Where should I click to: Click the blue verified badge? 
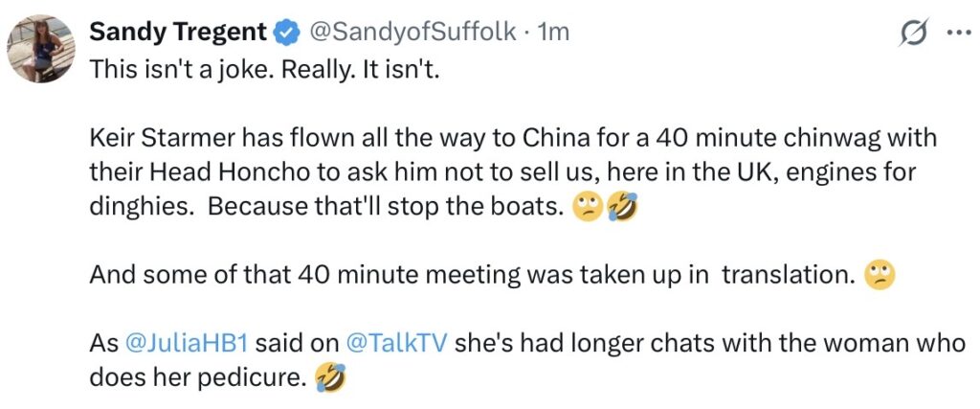[283, 33]
